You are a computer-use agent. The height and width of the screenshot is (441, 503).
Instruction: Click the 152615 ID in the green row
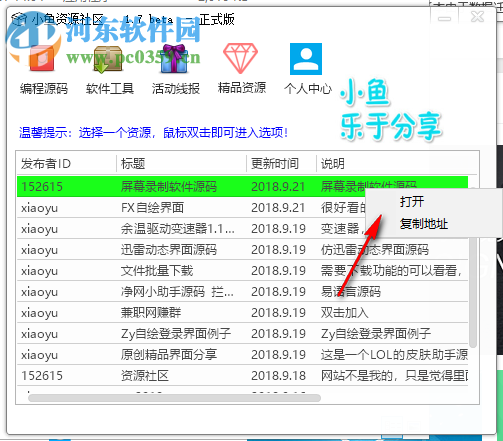42,187
